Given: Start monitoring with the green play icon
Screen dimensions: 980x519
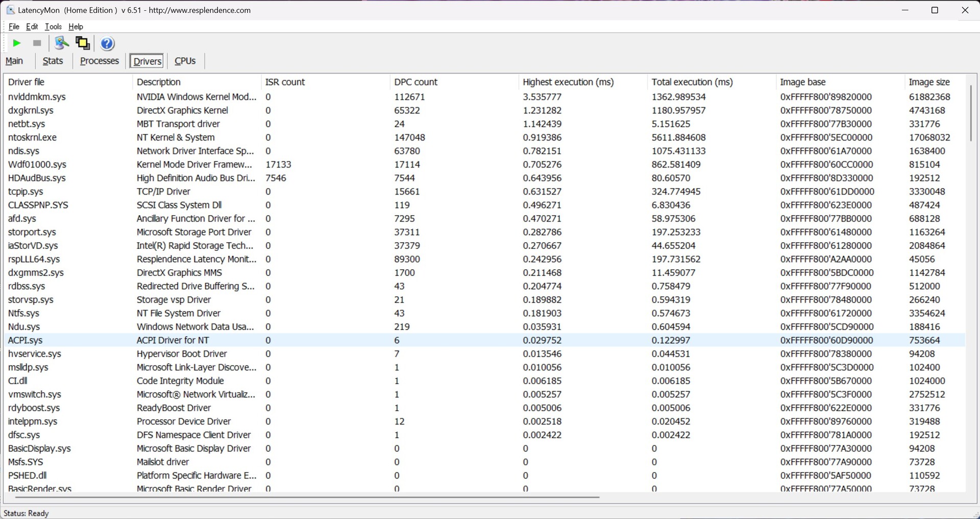Looking at the screenshot, I should point(16,43).
